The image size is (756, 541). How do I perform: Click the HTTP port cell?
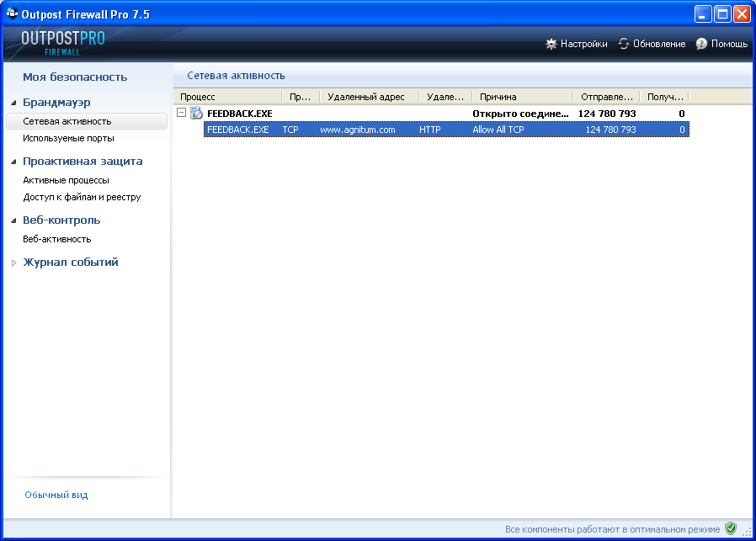point(429,130)
